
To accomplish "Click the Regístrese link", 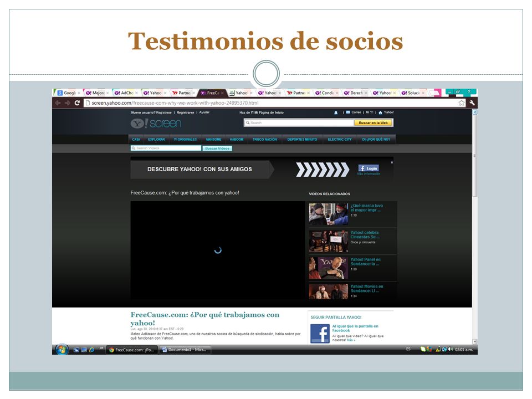I will [x=164, y=112].
